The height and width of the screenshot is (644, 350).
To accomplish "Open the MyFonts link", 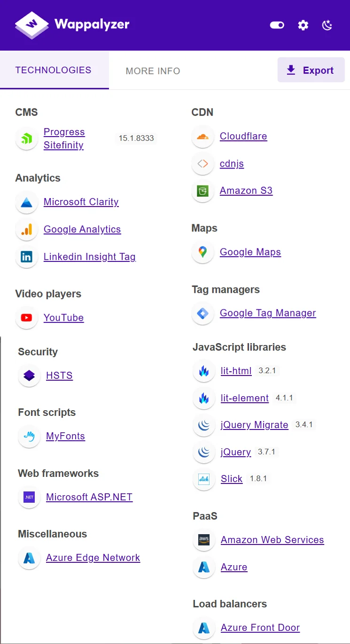I will 66,436.
